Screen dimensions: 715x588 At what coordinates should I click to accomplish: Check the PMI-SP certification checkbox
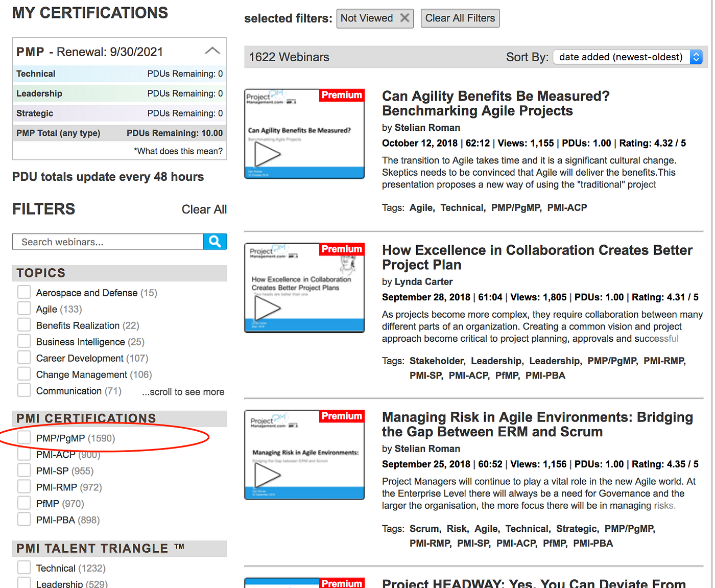pos(24,471)
